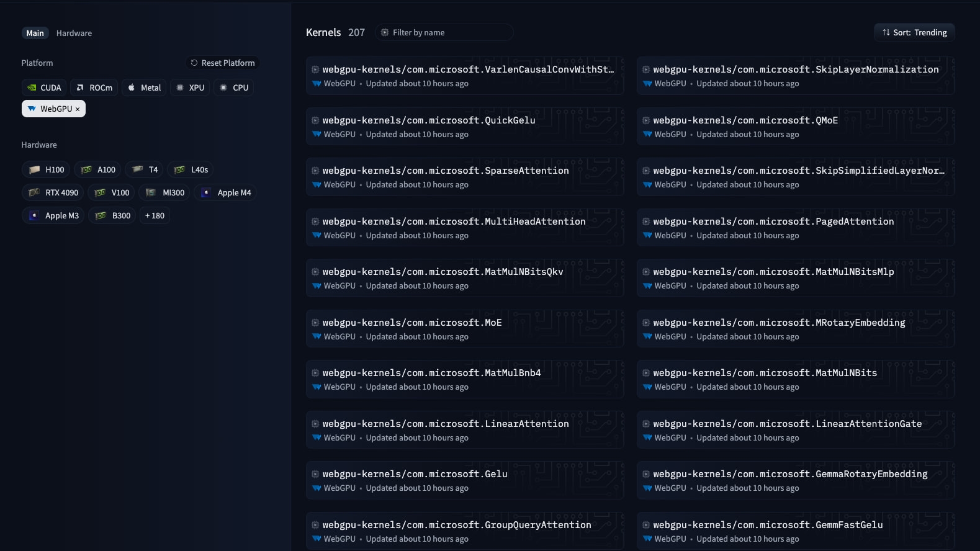This screenshot has height=551, width=980.
Task: Focus the Filter by name field
Action: [444, 32]
